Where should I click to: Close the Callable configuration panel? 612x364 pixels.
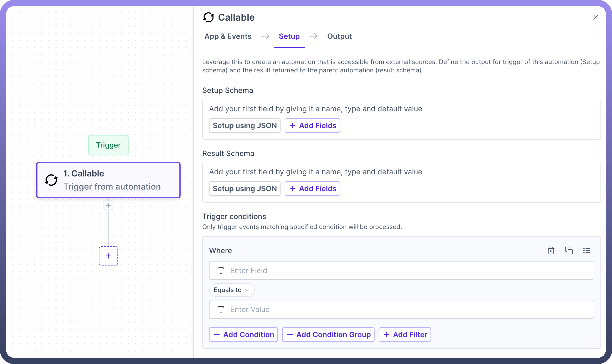[x=596, y=17]
